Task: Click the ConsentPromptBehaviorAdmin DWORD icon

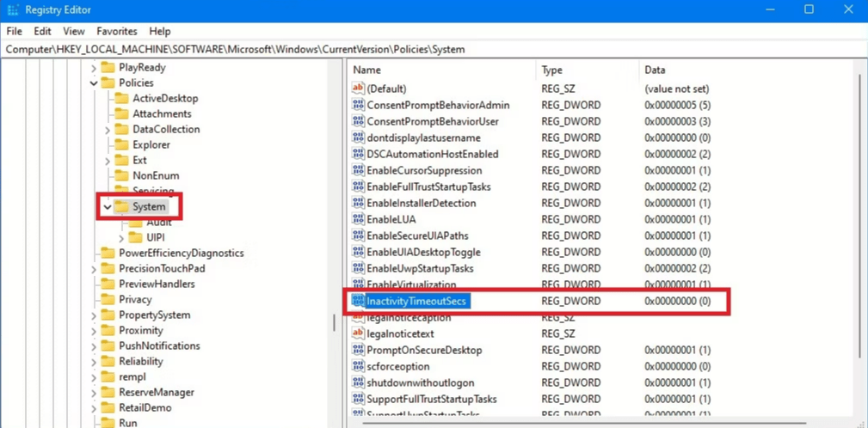Action: [x=358, y=105]
